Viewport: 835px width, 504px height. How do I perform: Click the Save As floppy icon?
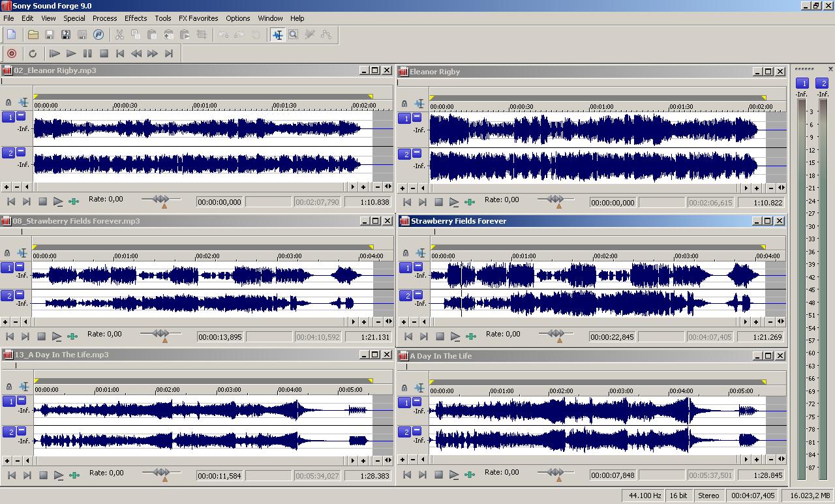coord(65,35)
